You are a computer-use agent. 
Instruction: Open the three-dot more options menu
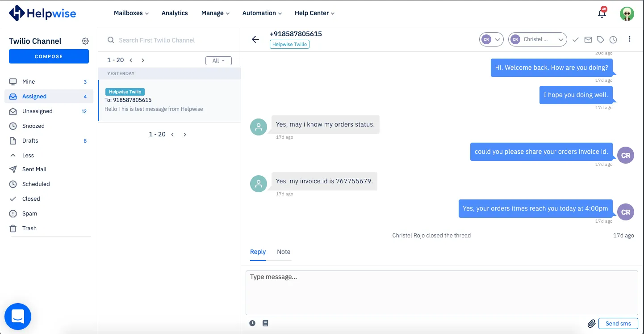coord(630,39)
